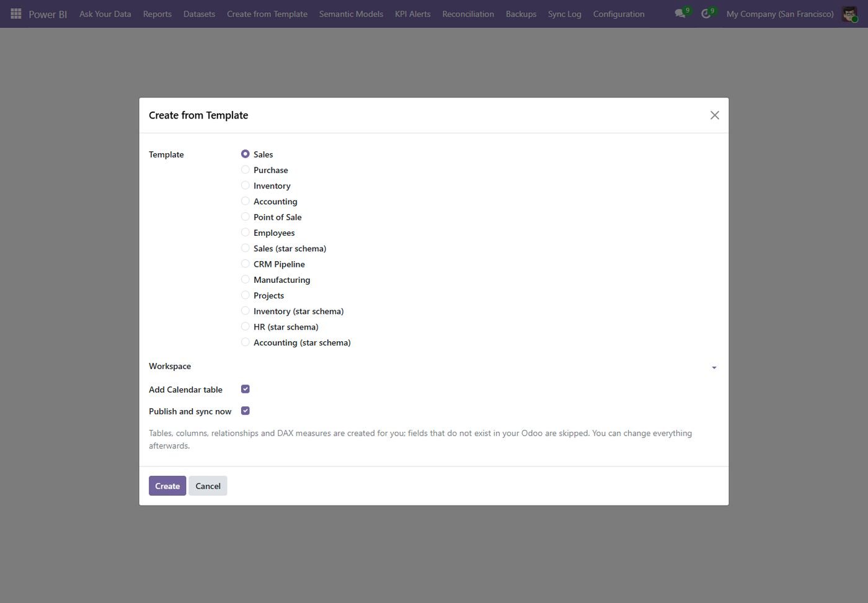Select the Sales template radio button
This screenshot has height=603, width=868.
[246, 154]
